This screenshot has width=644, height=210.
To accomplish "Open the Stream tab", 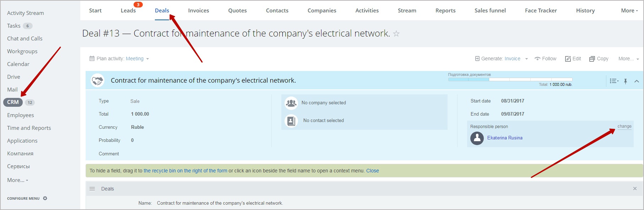I will point(407,11).
